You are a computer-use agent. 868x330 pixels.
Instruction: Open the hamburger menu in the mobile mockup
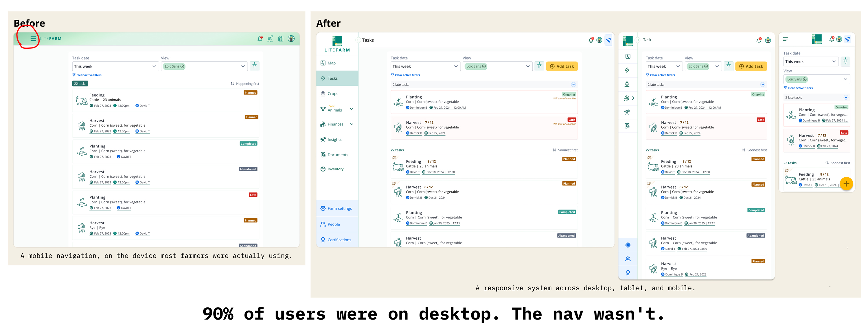click(x=786, y=39)
